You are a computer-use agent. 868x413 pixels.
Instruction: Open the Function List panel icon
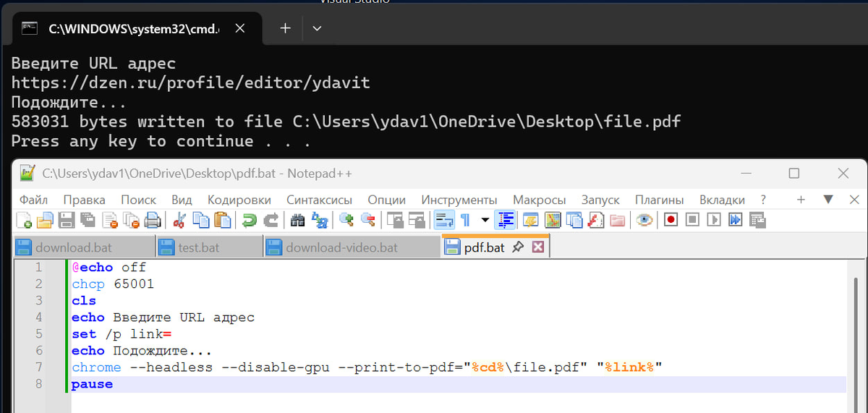point(595,219)
